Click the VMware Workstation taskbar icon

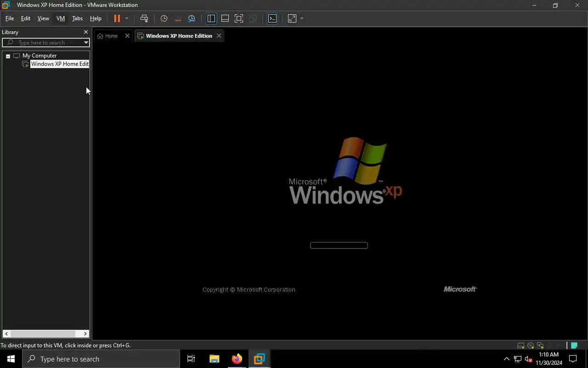pos(259,359)
